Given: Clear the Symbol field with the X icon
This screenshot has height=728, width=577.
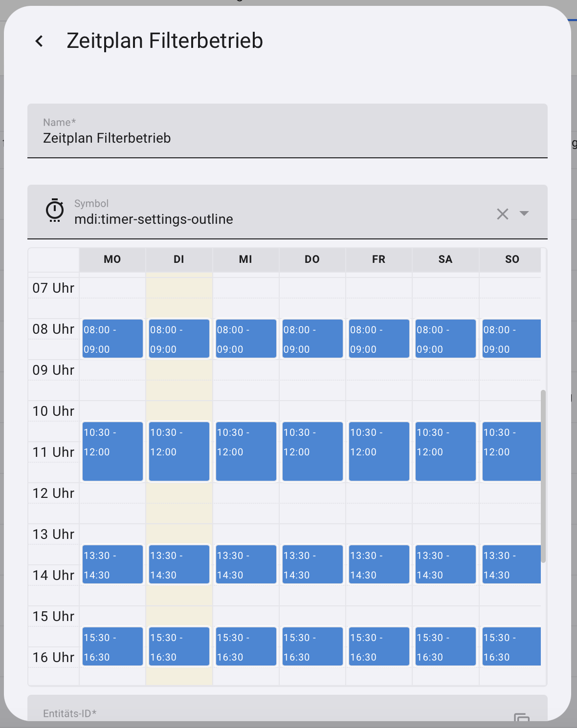Looking at the screenshot, I should 503,214.
